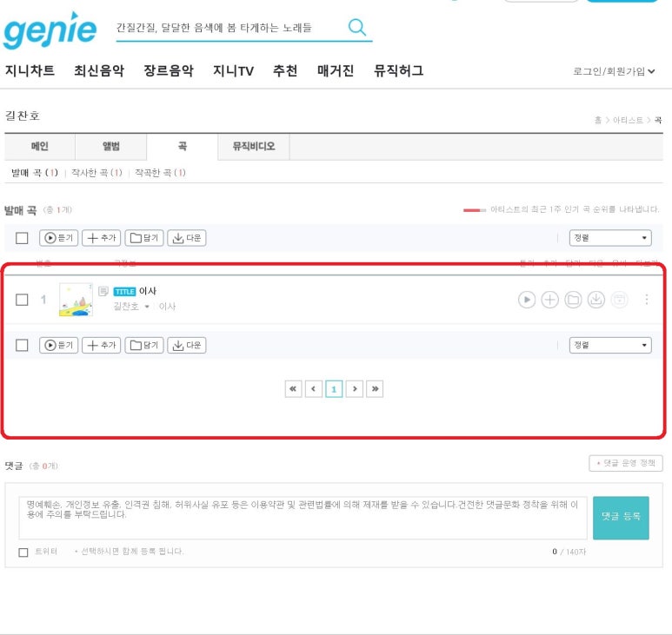Screen dimensions: 672x635
Task: Go to the previous page with the left arrow
Action: [313, 389]
